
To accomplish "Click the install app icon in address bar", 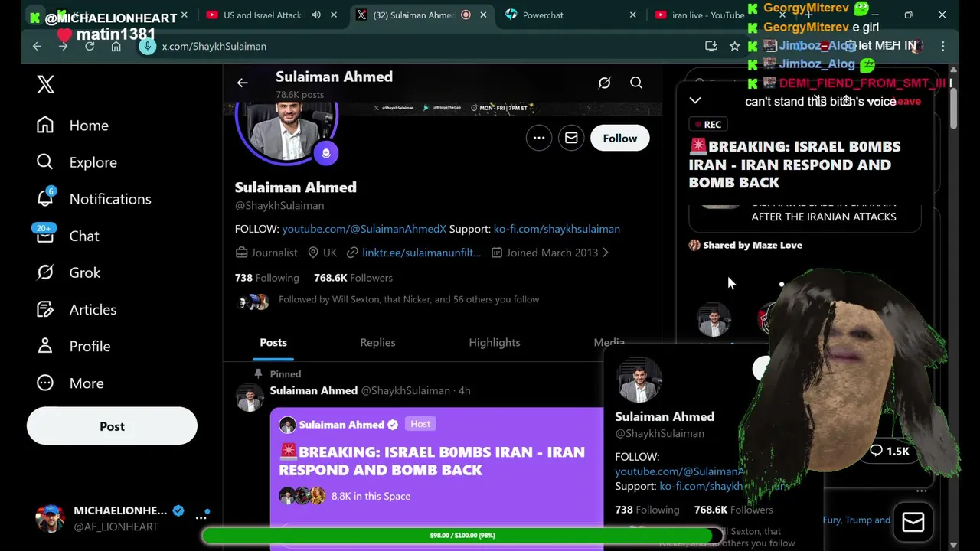I will pos(711,46).
